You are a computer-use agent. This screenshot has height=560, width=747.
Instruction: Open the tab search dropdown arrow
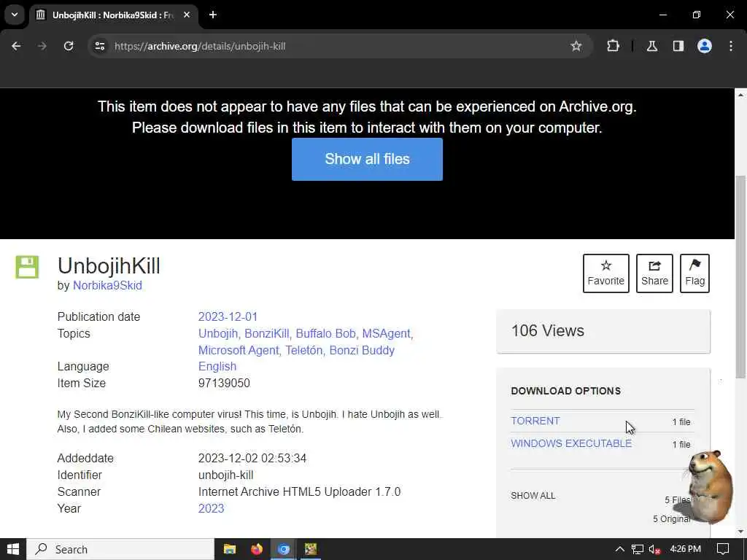15,15
